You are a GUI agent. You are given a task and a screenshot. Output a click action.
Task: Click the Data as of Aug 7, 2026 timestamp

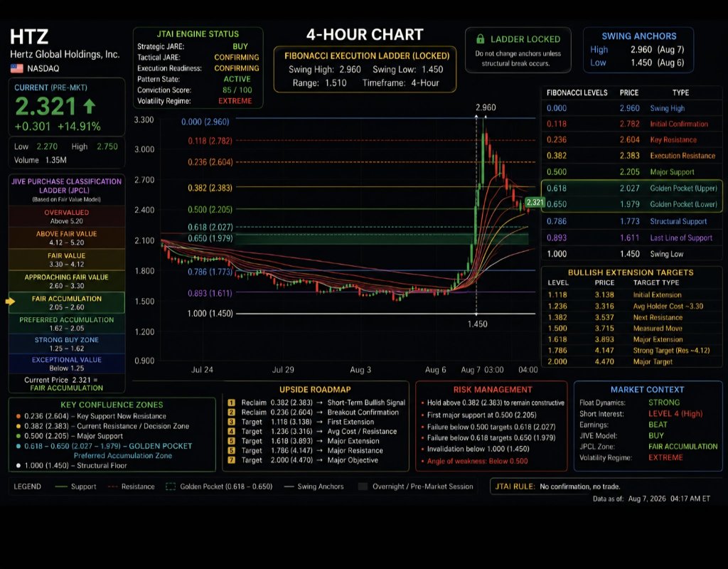[651, 499]
